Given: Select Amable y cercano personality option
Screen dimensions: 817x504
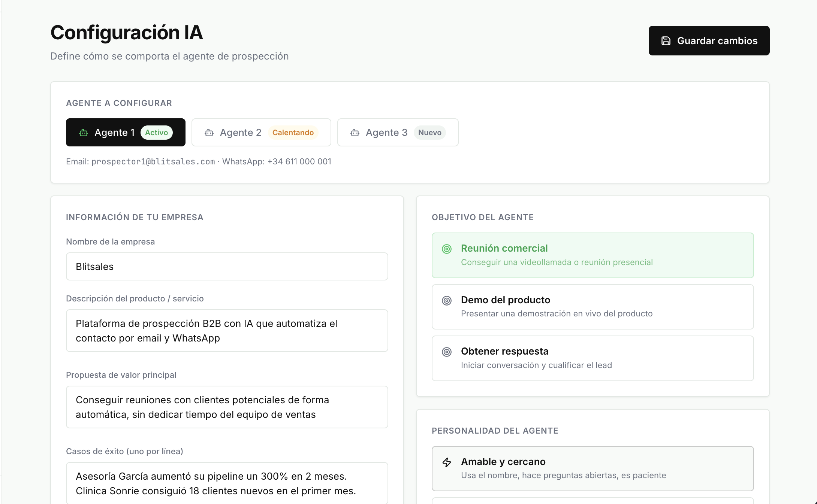Looking at the screenshot, I should coord(593,468).
